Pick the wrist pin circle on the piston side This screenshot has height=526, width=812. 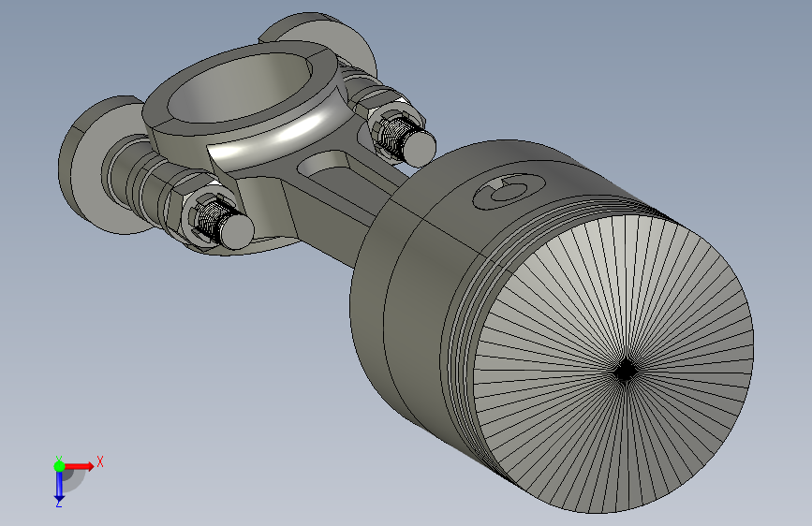click(x=509, y=191)
